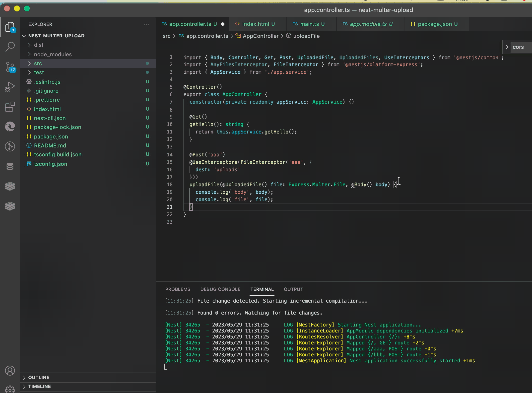532x393 pixels.
Task: Expand the node_modules folder
Action: pyautogui.click(x=53, y=54)
